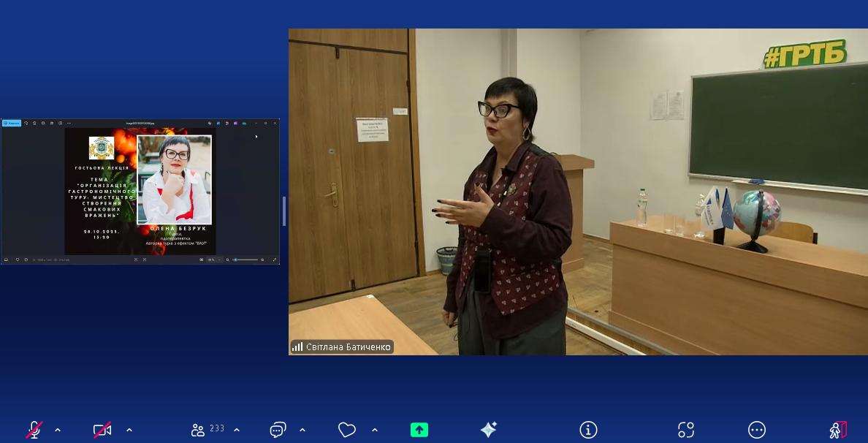
Task: Expand the reactions options arrow
Action: pyautogui.click(x=375, y=430)
